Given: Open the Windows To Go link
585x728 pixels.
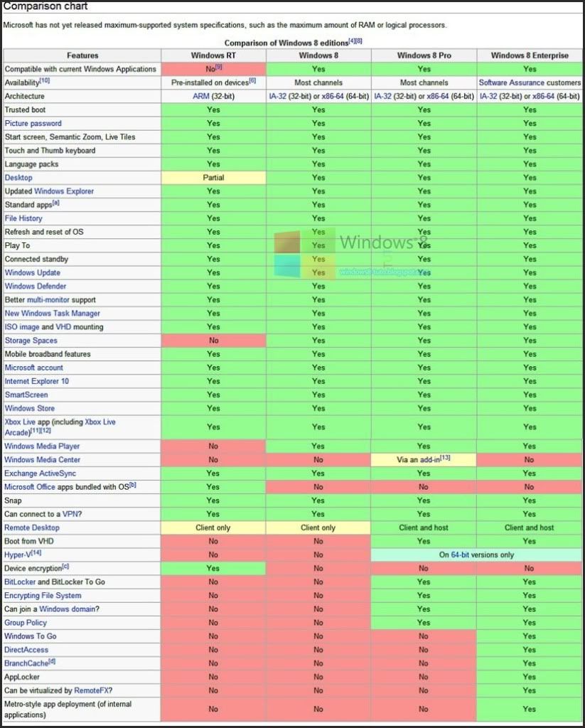Looking at the screenshot, I should (x=31, y=636).
